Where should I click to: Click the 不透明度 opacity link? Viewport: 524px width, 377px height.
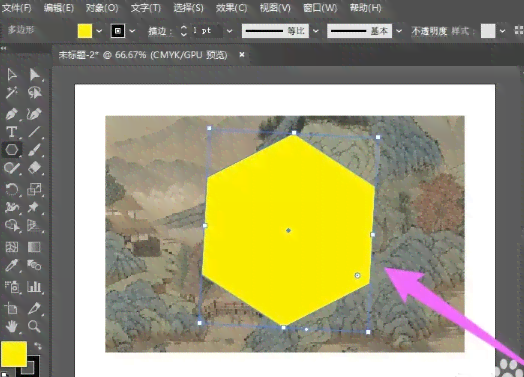pos(429,31)
